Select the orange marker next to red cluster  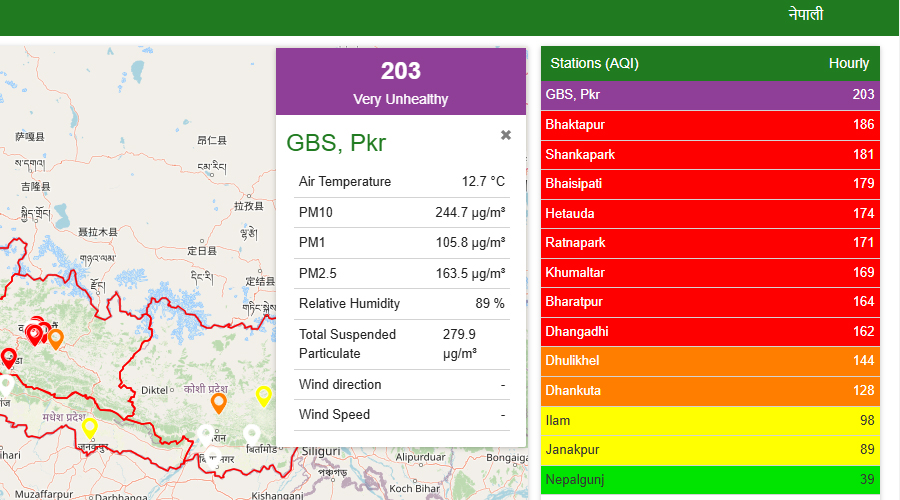coord(56,338)
